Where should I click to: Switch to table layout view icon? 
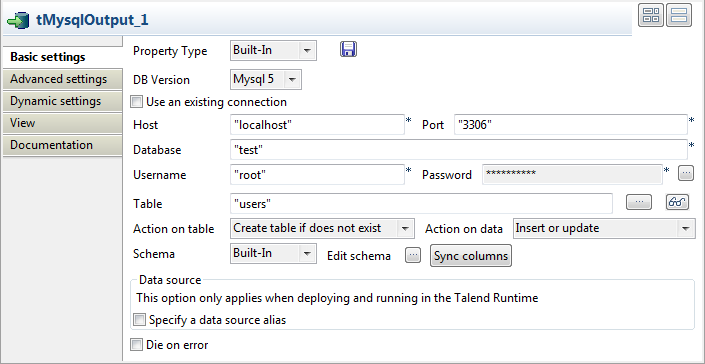pos(651,15)
